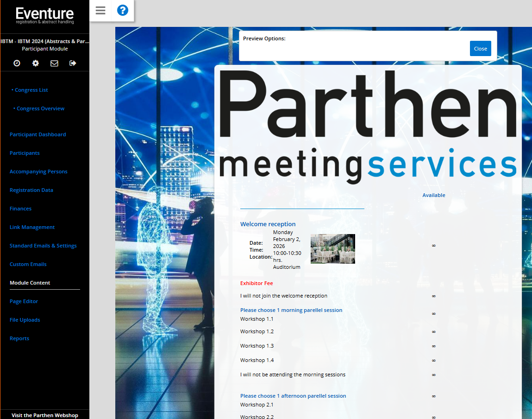This screenshot has width=532, height=419.
Task: Select the "Workshop 2.2" option
Action: tap(257, 417)
